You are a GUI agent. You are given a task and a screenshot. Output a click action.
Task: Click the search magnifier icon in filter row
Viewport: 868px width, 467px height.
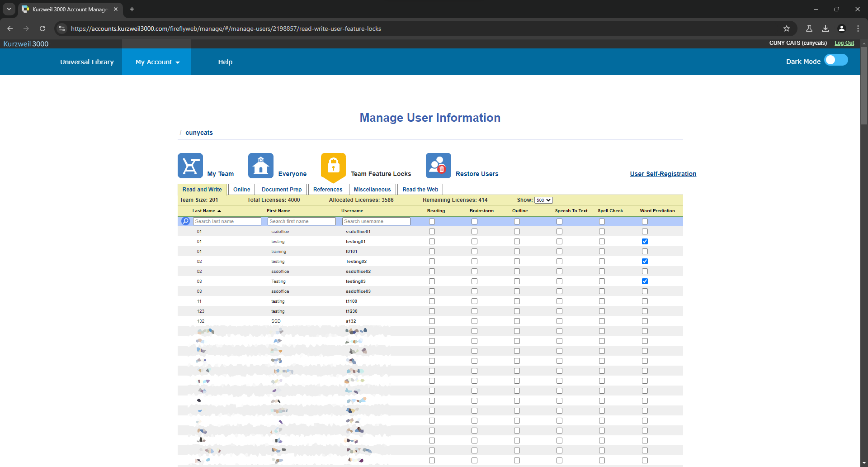click(x=185, y=221)
